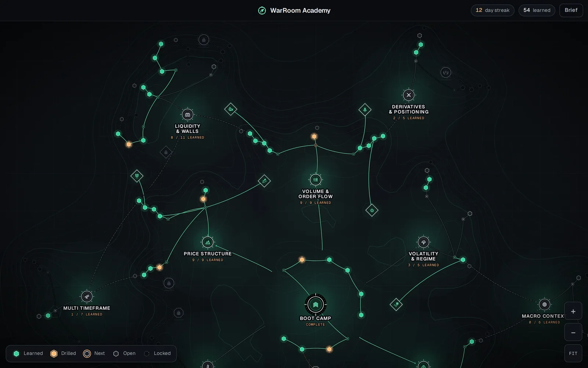Open the Brief button
588x368 pixels.
pos(571,10)
